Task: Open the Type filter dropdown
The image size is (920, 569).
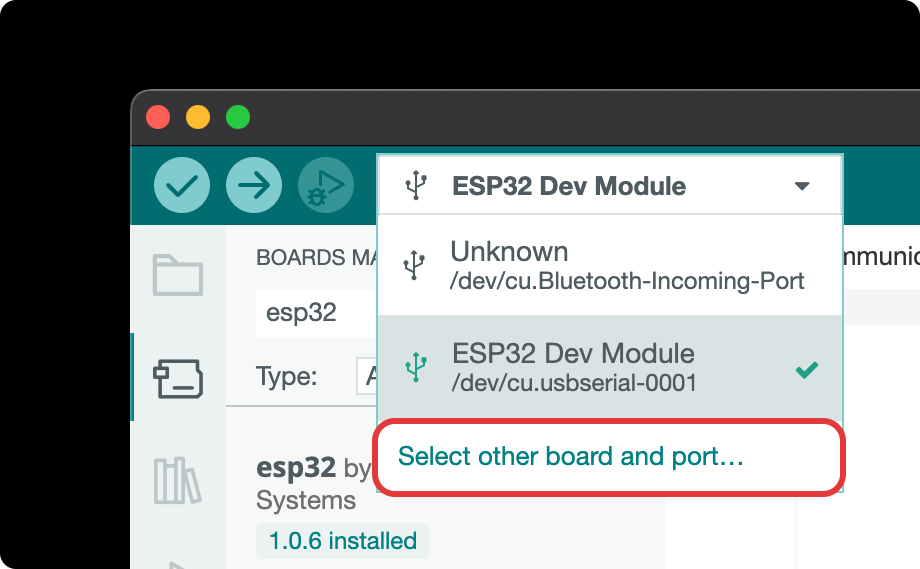Action: click(x=367, y=375)
